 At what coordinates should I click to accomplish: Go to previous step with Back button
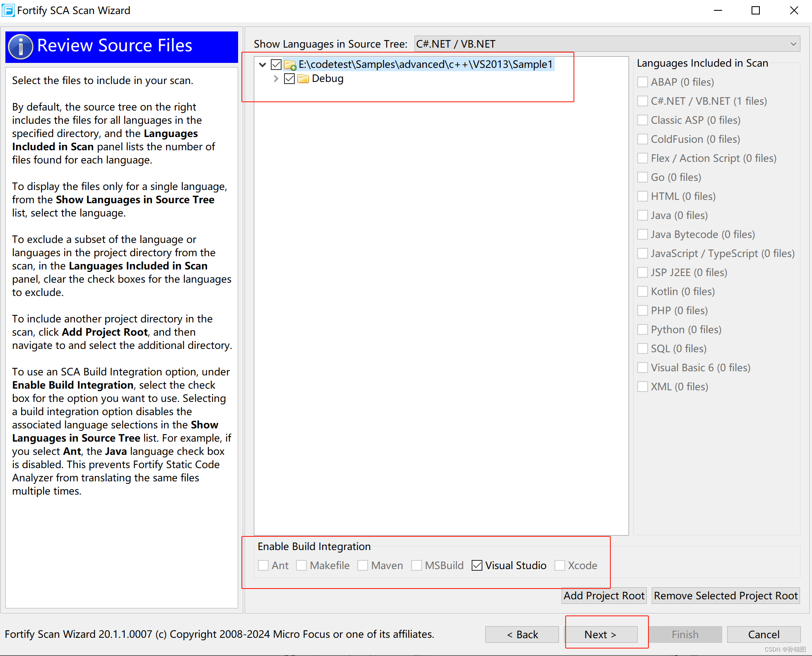[522, 634]
